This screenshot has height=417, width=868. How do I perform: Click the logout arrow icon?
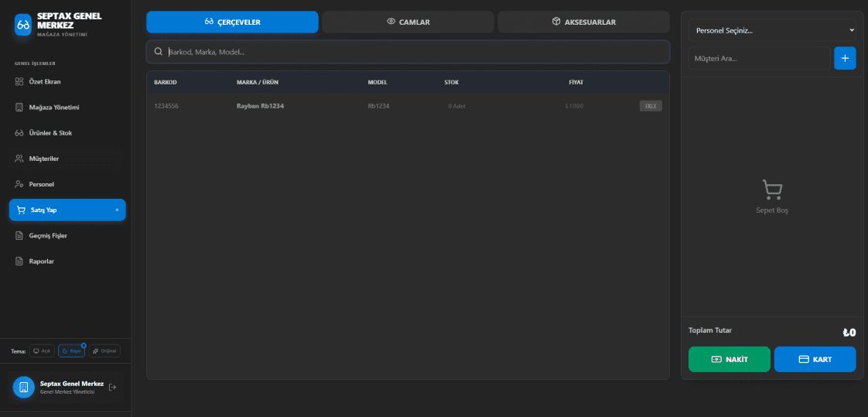pos(112,387)
